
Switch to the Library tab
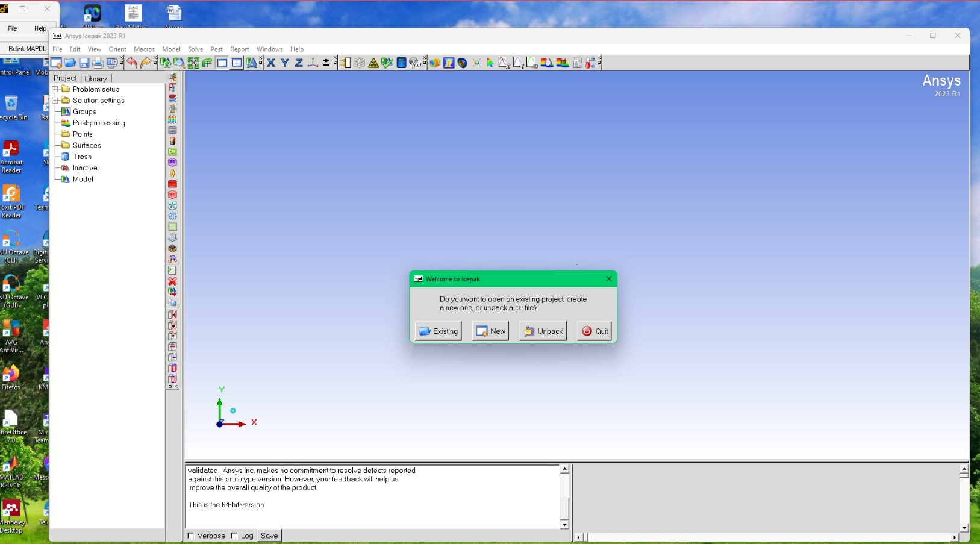(96, 78)
